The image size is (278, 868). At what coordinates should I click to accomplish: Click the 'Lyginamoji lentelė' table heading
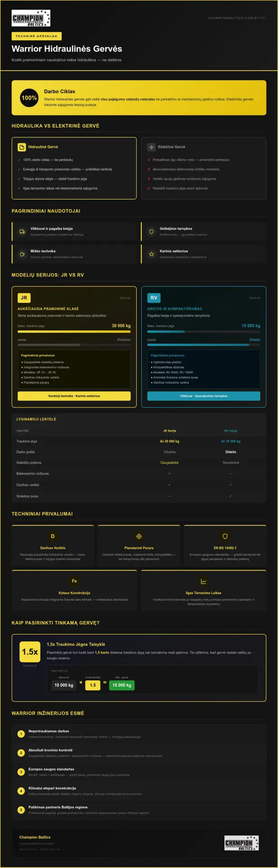pos(37,419)
